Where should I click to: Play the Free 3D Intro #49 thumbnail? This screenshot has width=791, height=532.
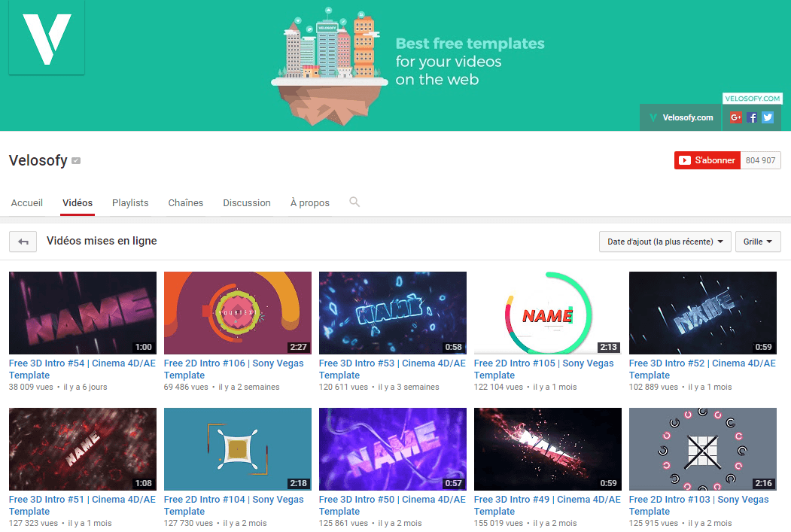tap(548, 448)
